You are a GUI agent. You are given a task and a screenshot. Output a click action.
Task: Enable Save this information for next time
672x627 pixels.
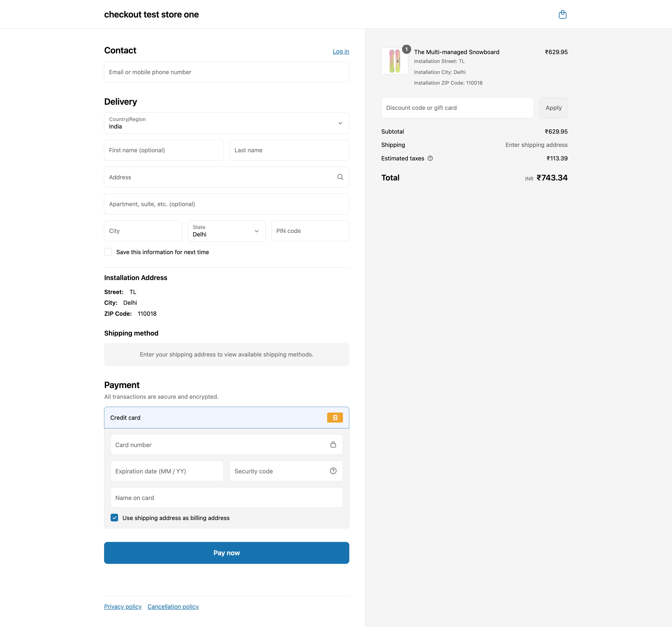click(108, 252)
